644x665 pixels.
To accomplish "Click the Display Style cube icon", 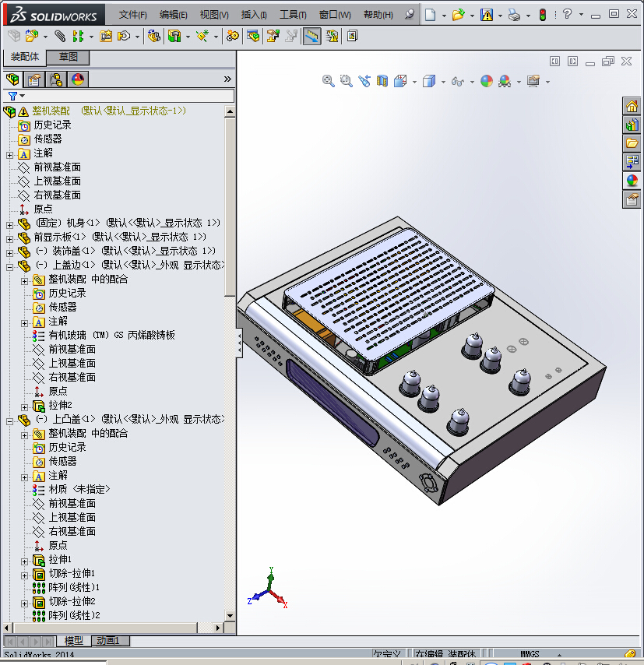I will coord(429,81).
